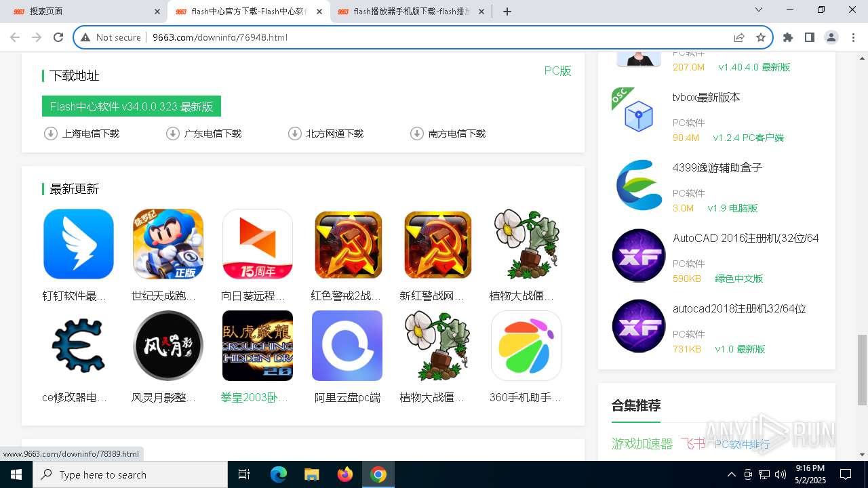Click the Type here to search box
The height and width of the screenshot is (488, 868).
[130, 474]
